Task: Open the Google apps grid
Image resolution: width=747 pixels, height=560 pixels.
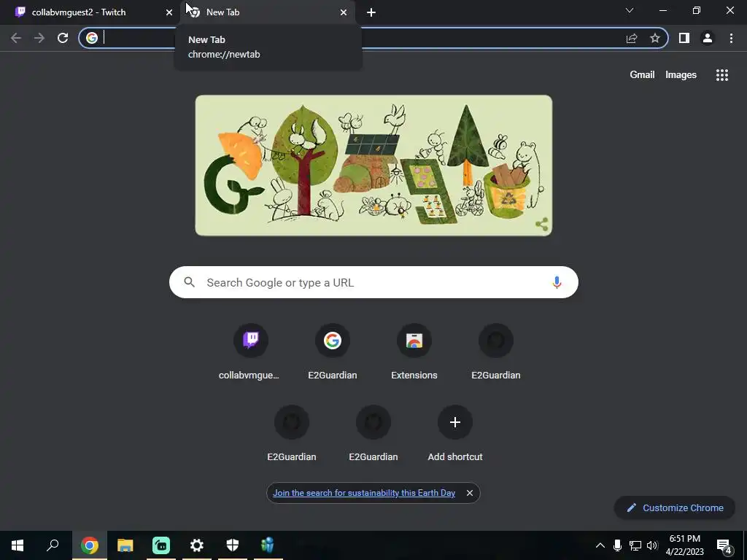Action: [x=722, y=75]
